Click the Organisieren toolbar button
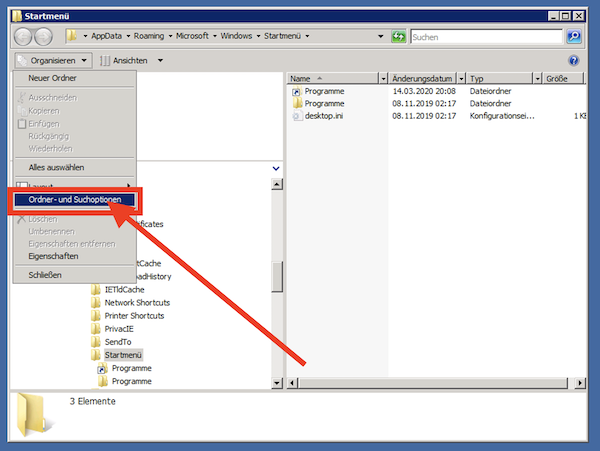 [x=53, y=60]
